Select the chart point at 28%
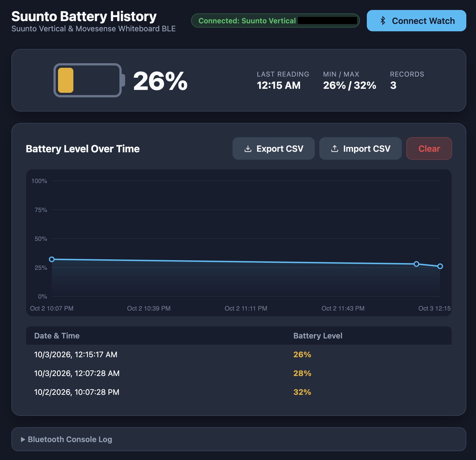 click(x=416, y=264)
